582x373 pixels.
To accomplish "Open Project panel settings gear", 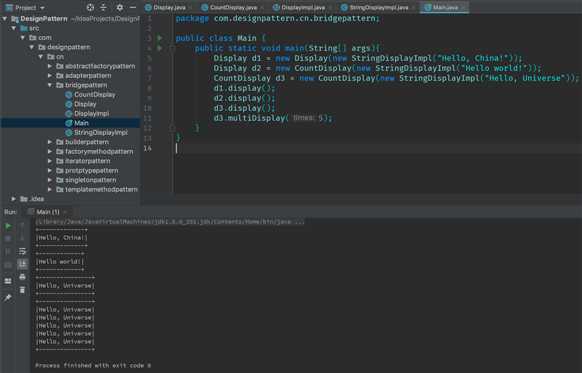I will click(120, 7).
